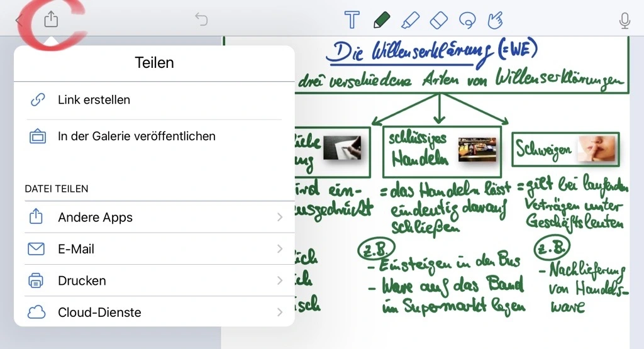Tap the schlüssiges Handeln image thumbnail

click(477, 150)
